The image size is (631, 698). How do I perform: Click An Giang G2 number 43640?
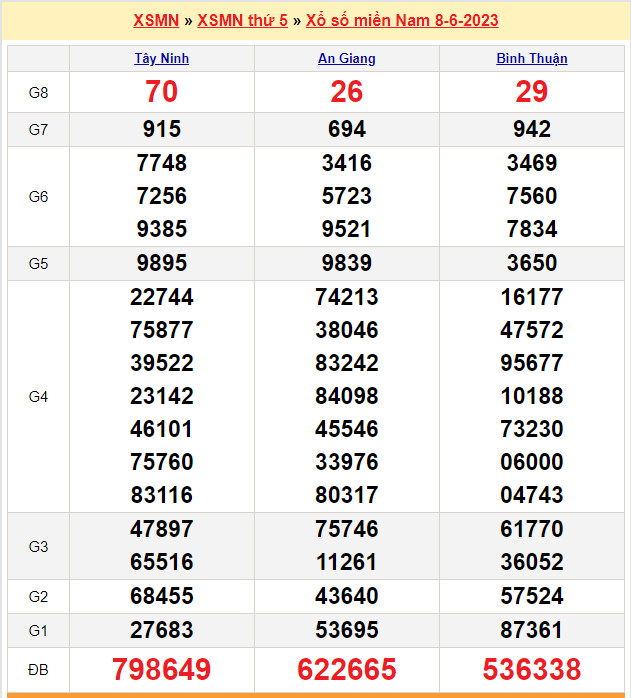pos(346,597)
